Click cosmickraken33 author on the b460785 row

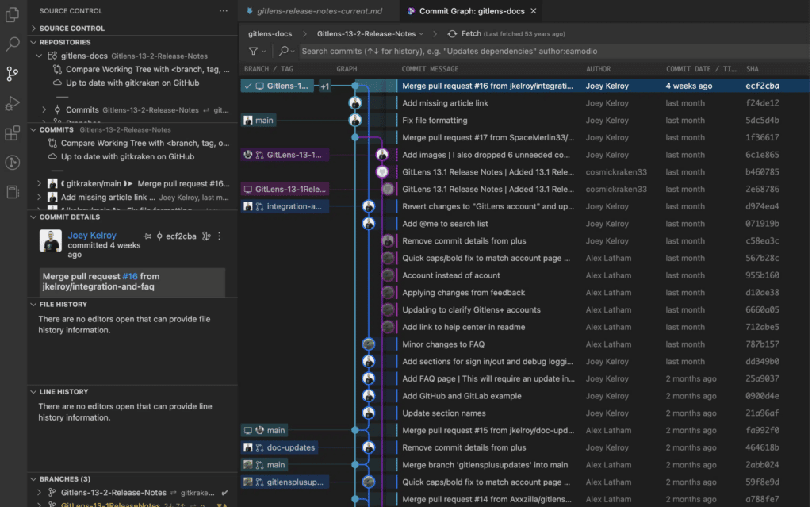click(x=616, y=172)
